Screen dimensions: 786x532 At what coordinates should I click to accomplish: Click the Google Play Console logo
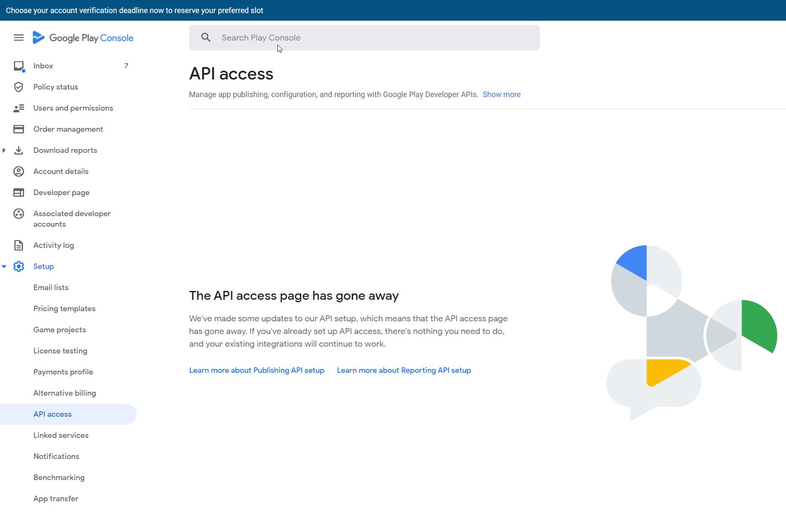[x=83, y=38]
